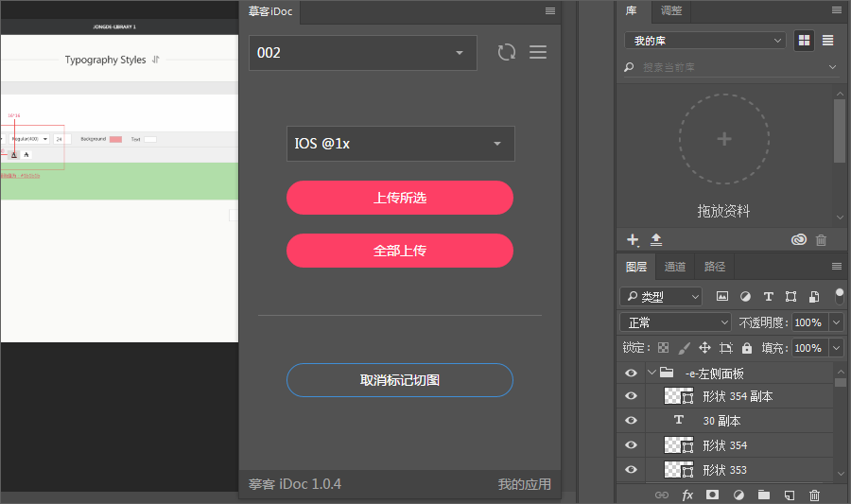
Task: Click the fill 100% value field
Action: pyautogui.click(x=808, y=348)
